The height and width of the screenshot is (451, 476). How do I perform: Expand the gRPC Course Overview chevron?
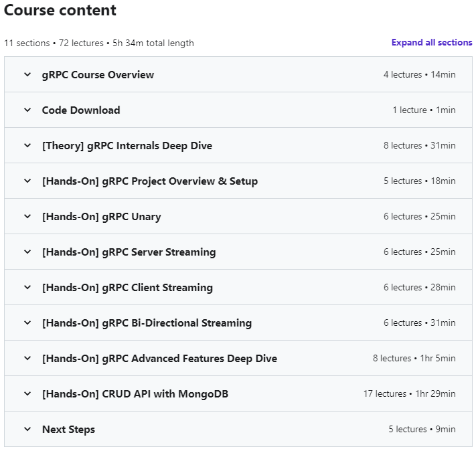[x=27, y=75]
